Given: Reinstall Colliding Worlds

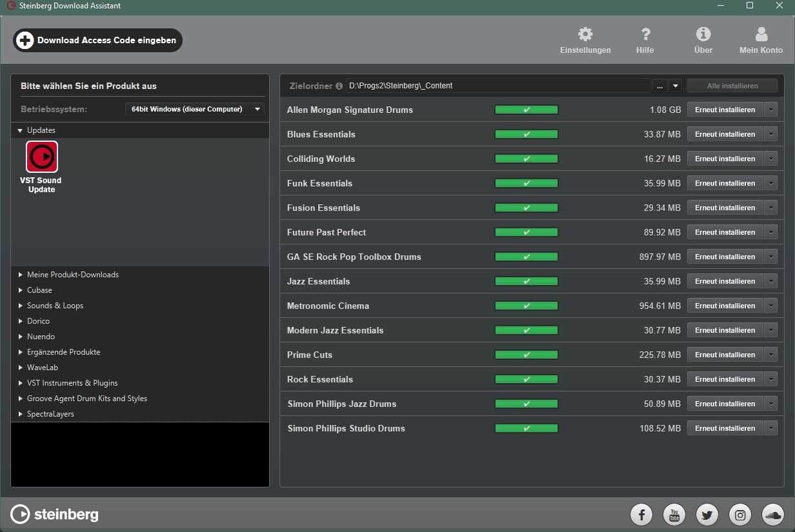Looking at the screenshot, I should coord(725,159).
